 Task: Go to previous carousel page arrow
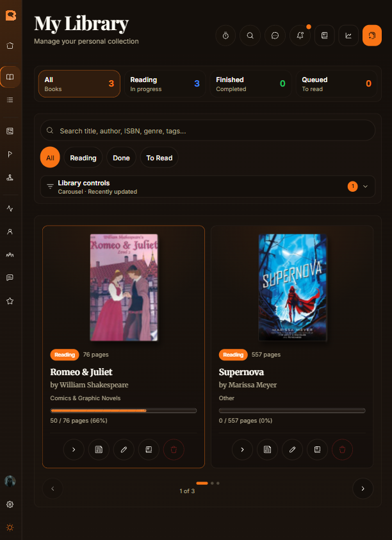(x=53, y=488)
